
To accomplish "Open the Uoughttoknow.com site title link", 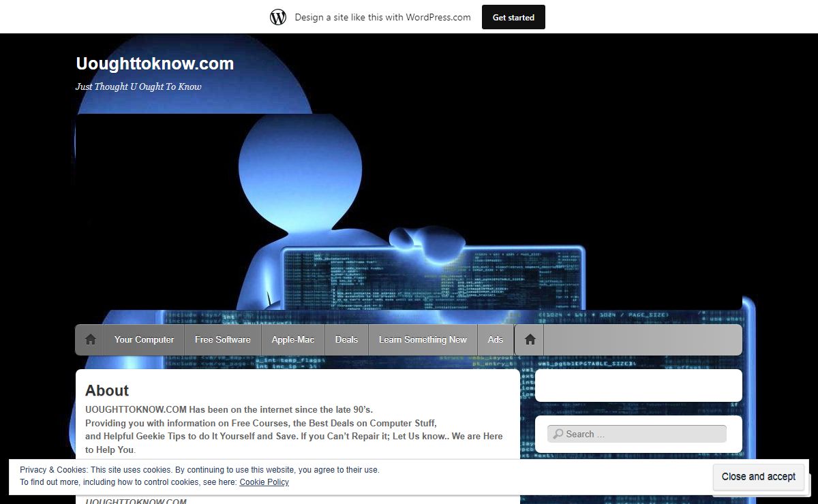I will click(155, 63).
